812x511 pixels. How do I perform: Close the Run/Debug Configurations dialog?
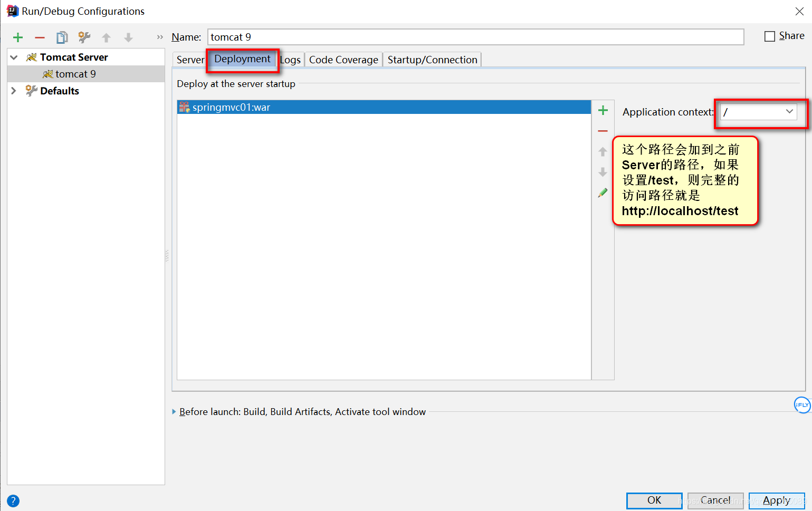[799, 11]
